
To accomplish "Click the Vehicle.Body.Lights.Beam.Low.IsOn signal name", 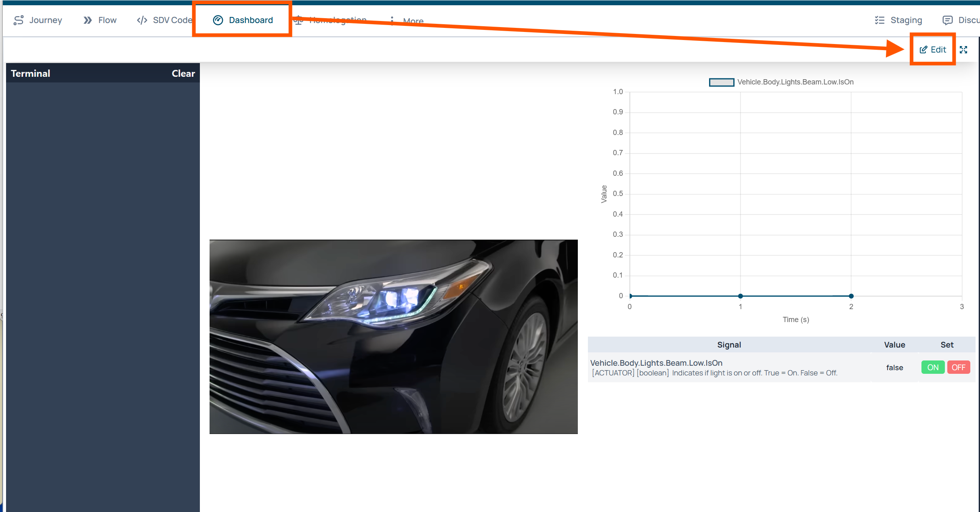I will (x=656, y=363).
